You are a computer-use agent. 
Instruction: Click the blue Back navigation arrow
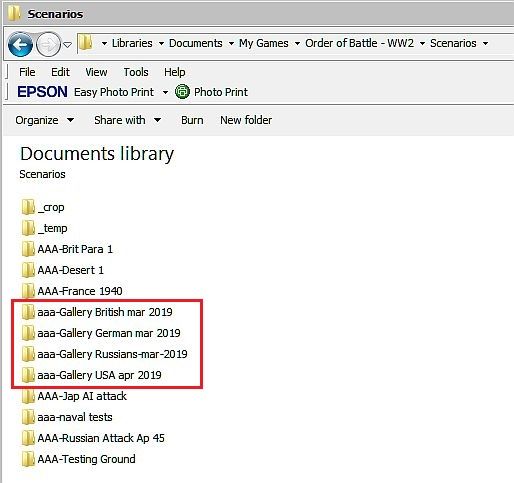coord(20,44)
